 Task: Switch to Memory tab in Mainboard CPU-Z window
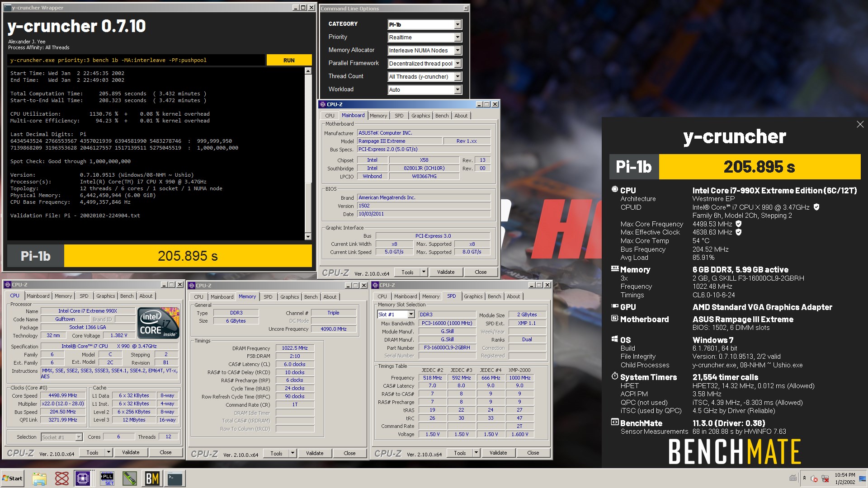coord(378,116)
